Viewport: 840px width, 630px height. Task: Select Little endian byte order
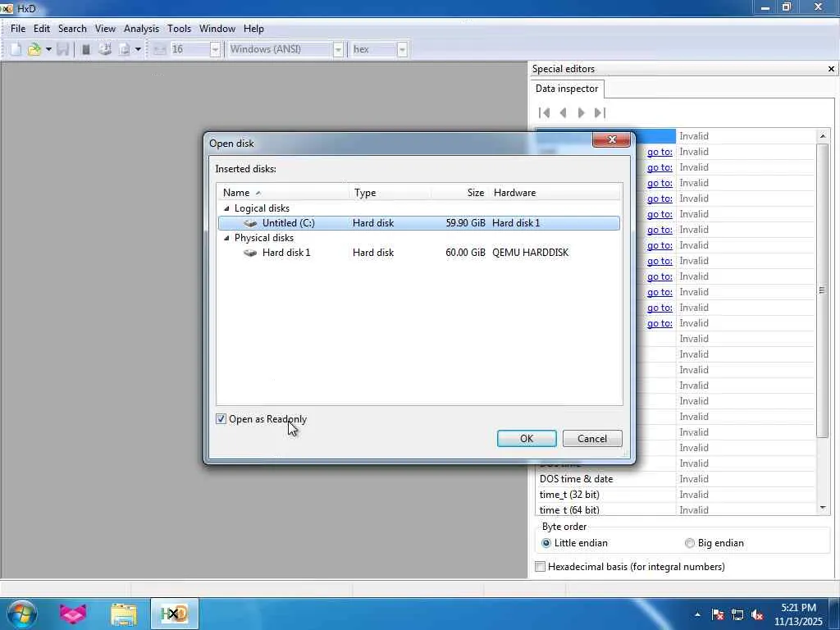575,543
